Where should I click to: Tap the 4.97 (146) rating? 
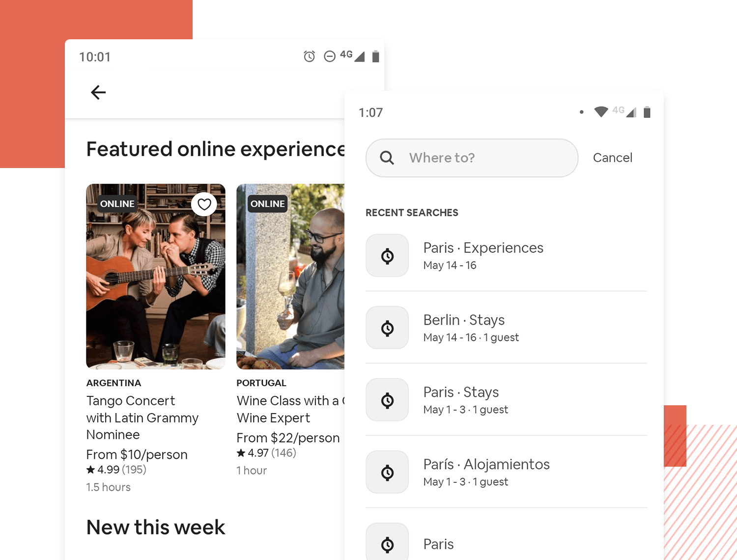click(266, 453)
